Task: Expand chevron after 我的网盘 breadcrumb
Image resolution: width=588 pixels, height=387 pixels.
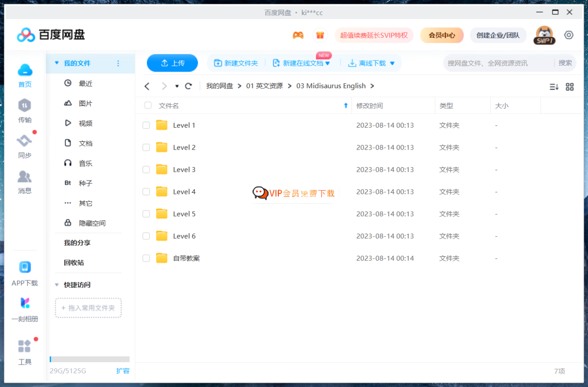Action: [x=240, y=86]
